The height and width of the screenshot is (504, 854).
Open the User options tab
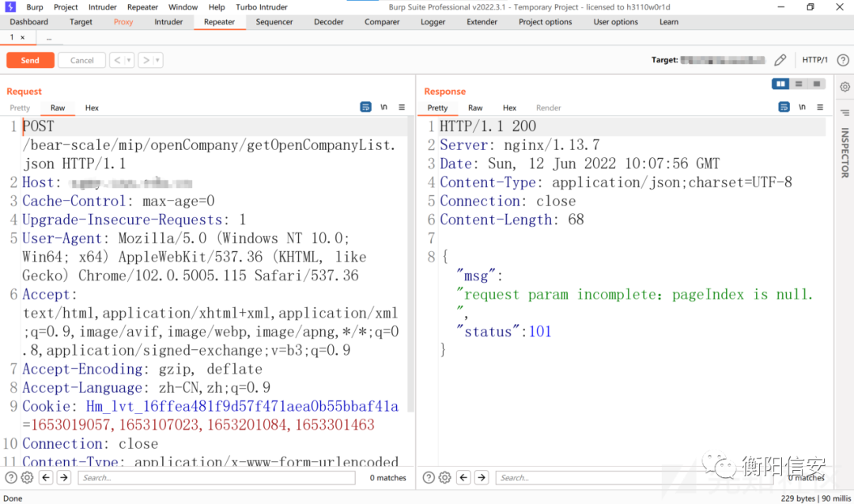point(615,22)
